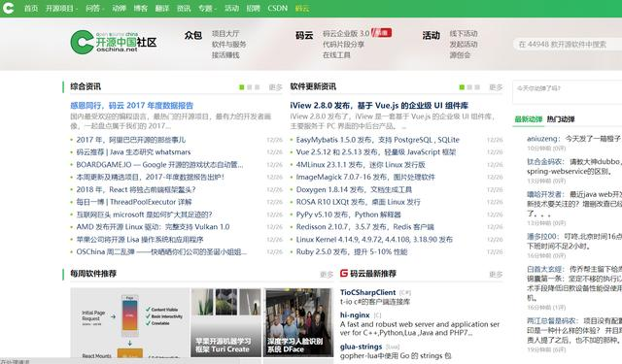The width and height of the screenshot is (622, 364).
Task: Open EasyMybatis 1.5.0 发布 news item
Action: point(378,140)
